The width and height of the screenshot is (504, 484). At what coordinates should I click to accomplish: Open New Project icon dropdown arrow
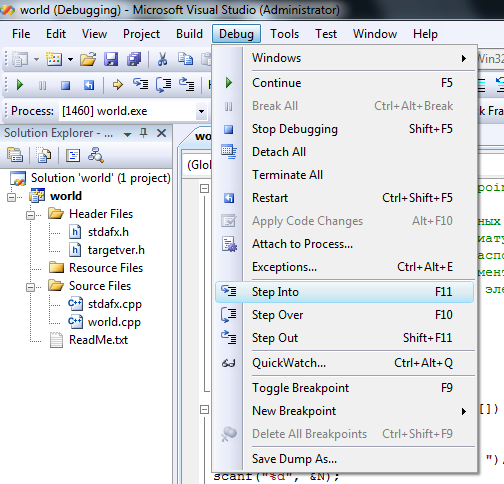point(36,60)
